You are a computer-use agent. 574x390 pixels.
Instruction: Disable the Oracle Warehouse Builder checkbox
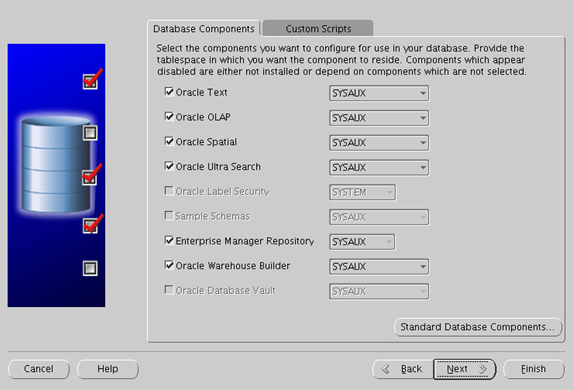169,265
